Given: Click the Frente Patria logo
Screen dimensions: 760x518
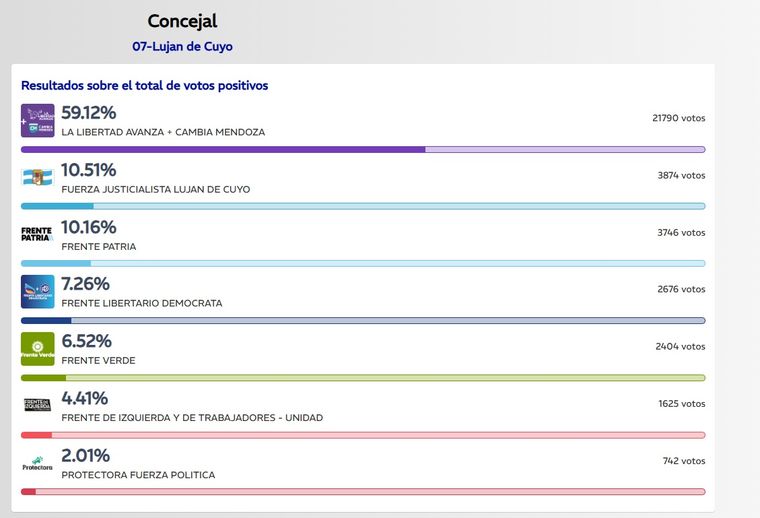Looking at the screenshot, I should point(38,235).
